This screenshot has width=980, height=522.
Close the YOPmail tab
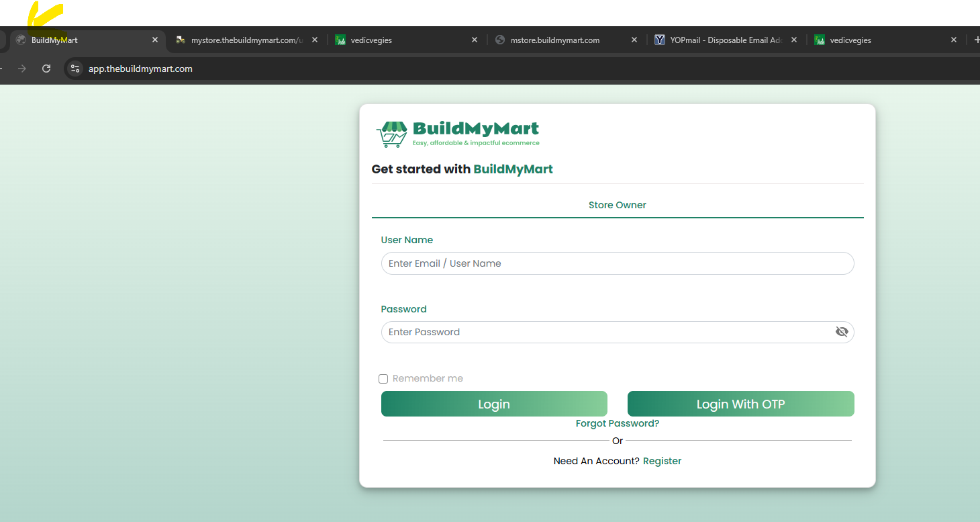(794, 40)
